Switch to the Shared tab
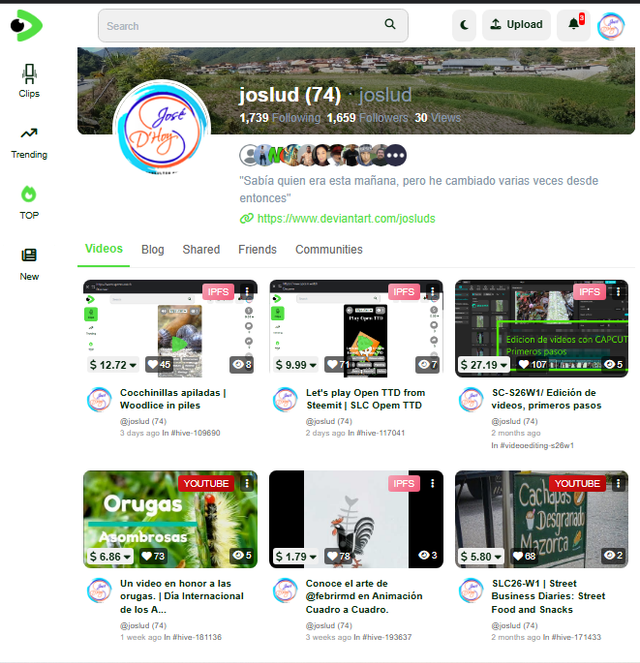The image size is (640, 663). click(201, 249)
